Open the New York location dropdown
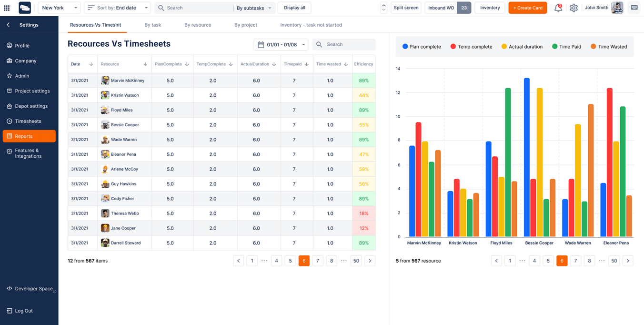Image resolution: width=644 pixels, height=325 pixels. coord(59,8)
